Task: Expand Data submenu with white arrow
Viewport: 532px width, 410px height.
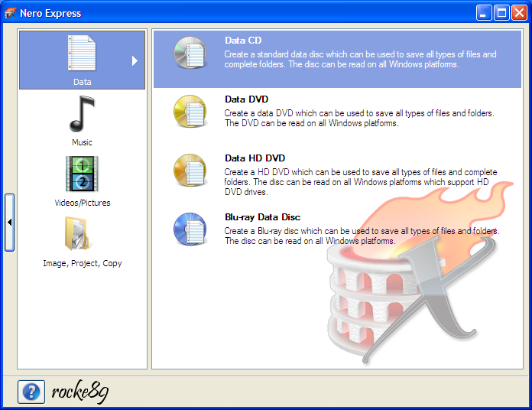Action: click(135, 60)
